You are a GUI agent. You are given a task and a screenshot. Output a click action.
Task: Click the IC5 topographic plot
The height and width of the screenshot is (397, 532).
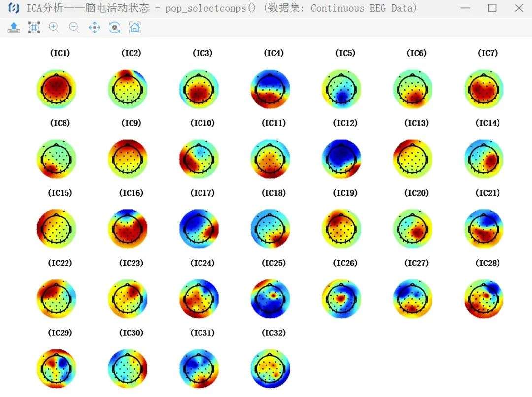click(341, 89)
